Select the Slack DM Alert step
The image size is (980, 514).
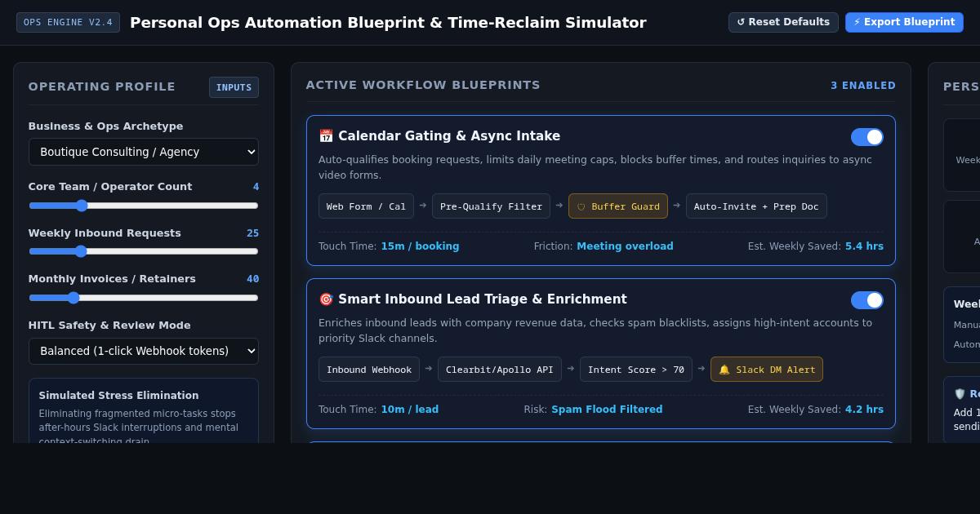point(767,370)
